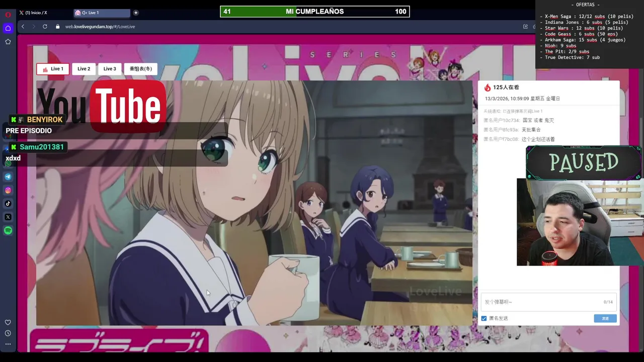The width and height of the screenshot is (644, 362).
Task: Click the date time 13/3/2026 line
Action: pyautogui.click(x=522, y=99)
